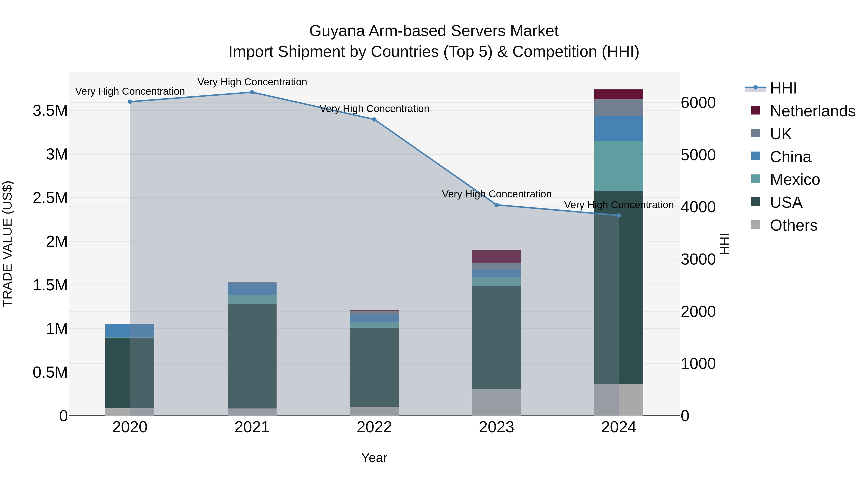Image resolution: width=868 pixels, height=488 pixels.
Task: Click the 2021 HHI line marker
Action: coord(252,92)
